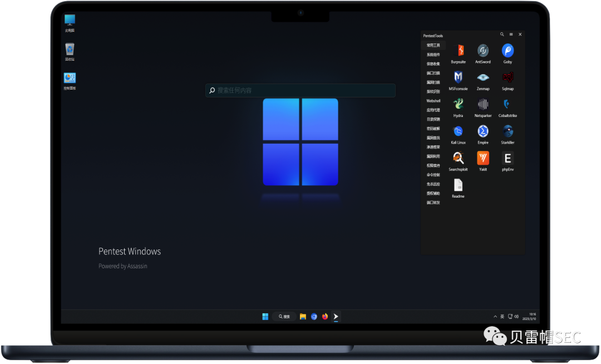
Task: Click the desktop search box 搜索任何内容
Action: [x=300, y=90]
